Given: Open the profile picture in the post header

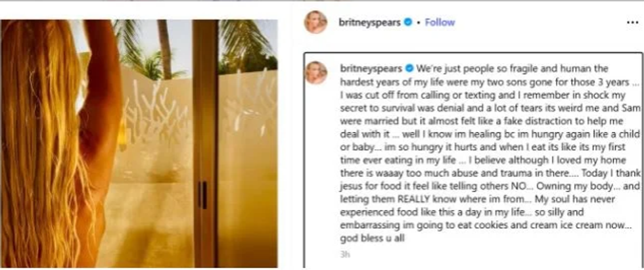Looking at the screenshot, I should [x=315, y=22].
